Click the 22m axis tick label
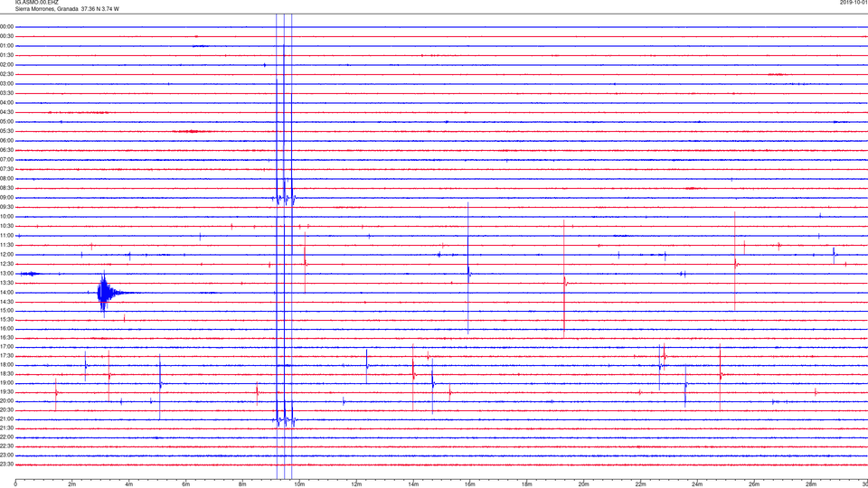 tap(640, 484)
